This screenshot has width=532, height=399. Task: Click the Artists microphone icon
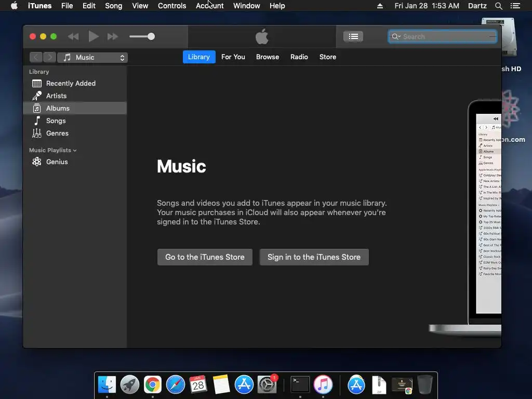pyautogui.click(x=37, y=96)
